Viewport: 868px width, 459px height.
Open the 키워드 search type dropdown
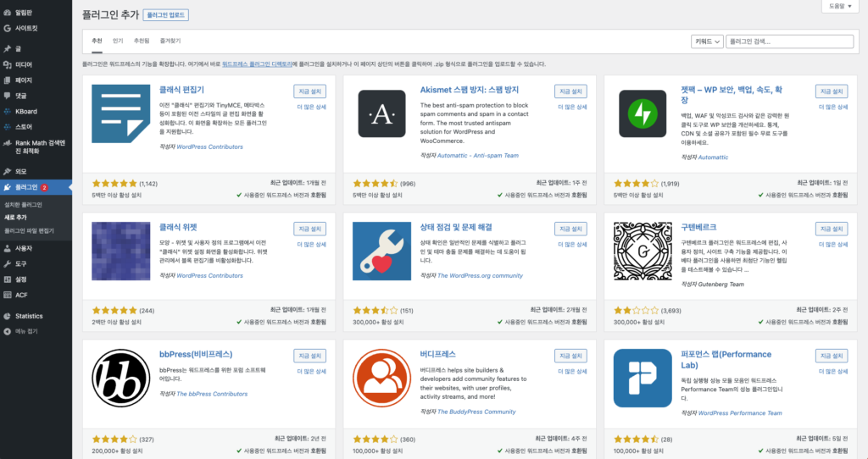(707, 41)
